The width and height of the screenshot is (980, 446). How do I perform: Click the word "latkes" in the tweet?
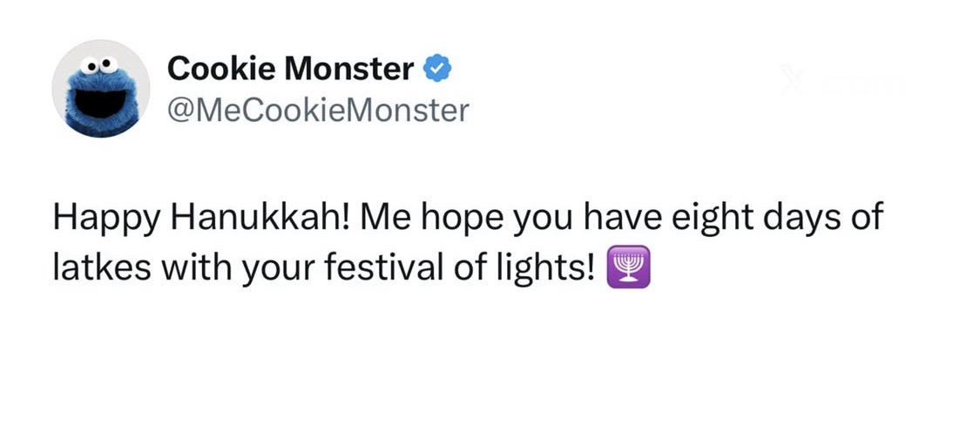point(99,267)
